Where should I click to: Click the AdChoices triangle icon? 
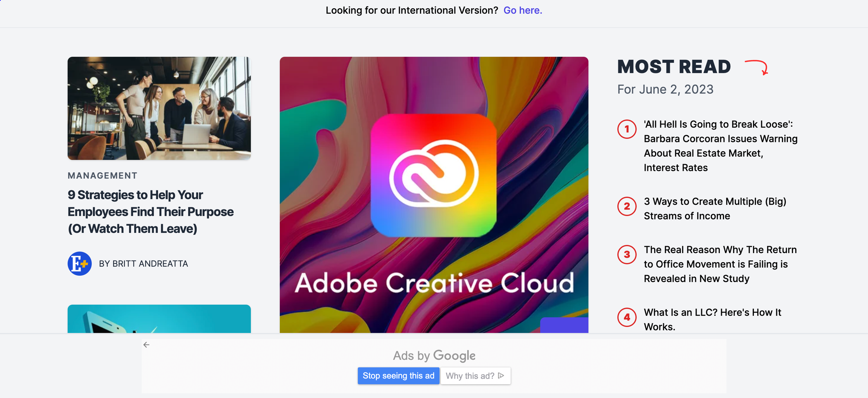(501, 375)
